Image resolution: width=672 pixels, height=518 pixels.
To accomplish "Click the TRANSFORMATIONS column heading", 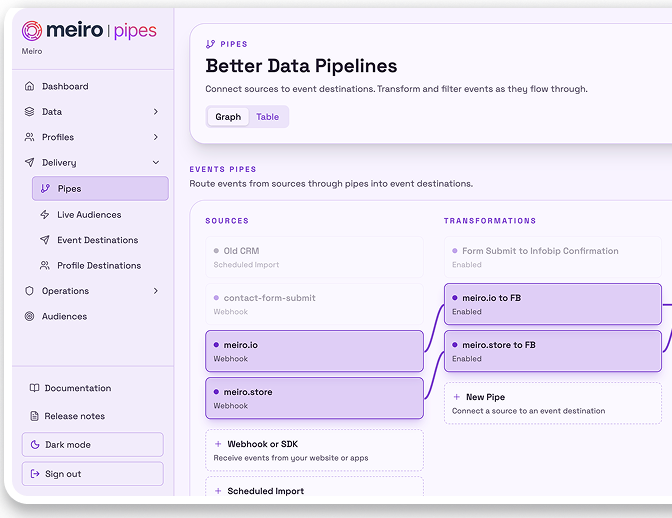I will pos(490,221).
